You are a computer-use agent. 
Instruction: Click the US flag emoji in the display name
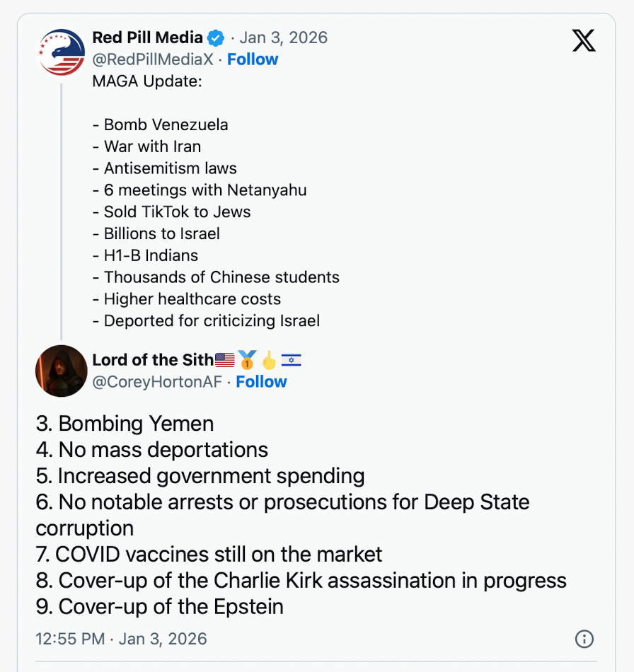224,360
